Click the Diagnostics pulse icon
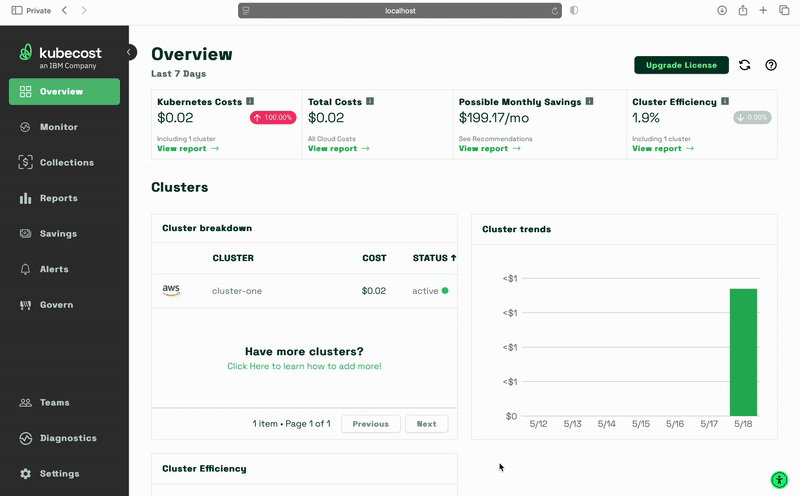Viewport: 800px width, 496px height. [25, 438]
